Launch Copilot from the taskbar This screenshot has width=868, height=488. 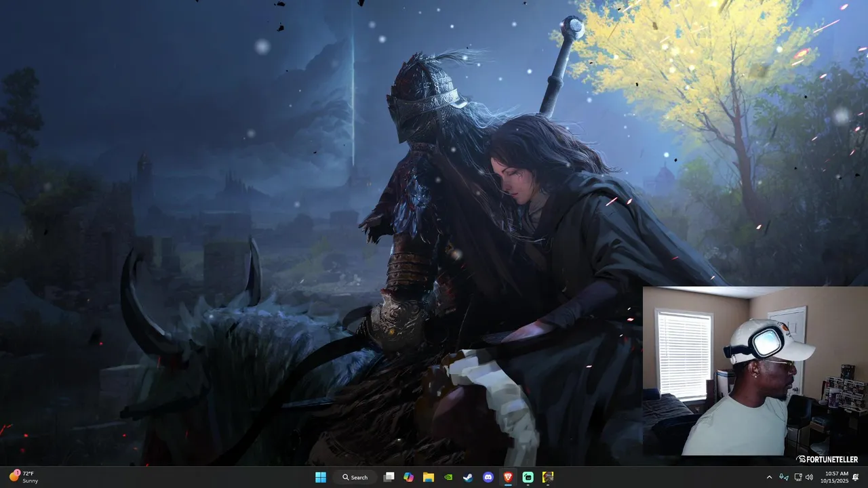coord(409,477)
